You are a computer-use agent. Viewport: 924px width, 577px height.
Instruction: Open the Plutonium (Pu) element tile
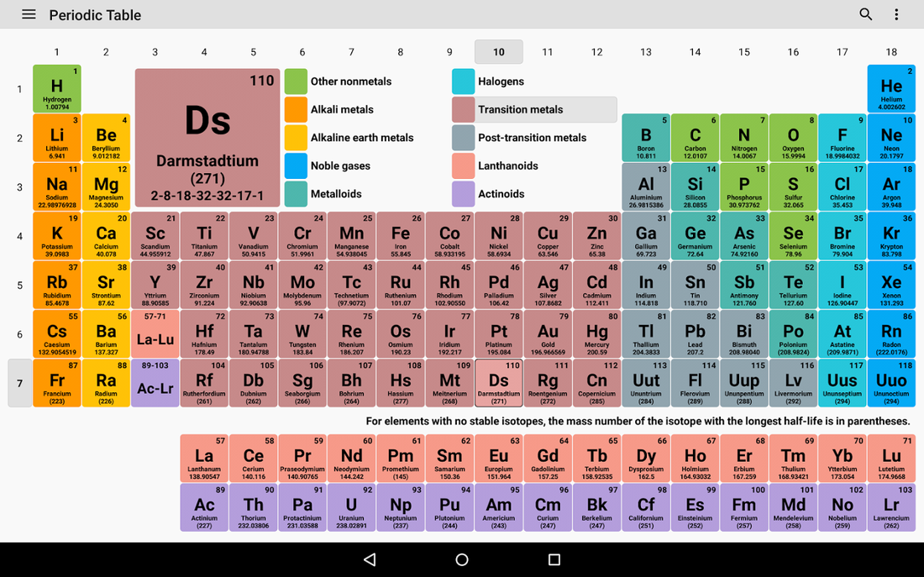coord(449,507)
